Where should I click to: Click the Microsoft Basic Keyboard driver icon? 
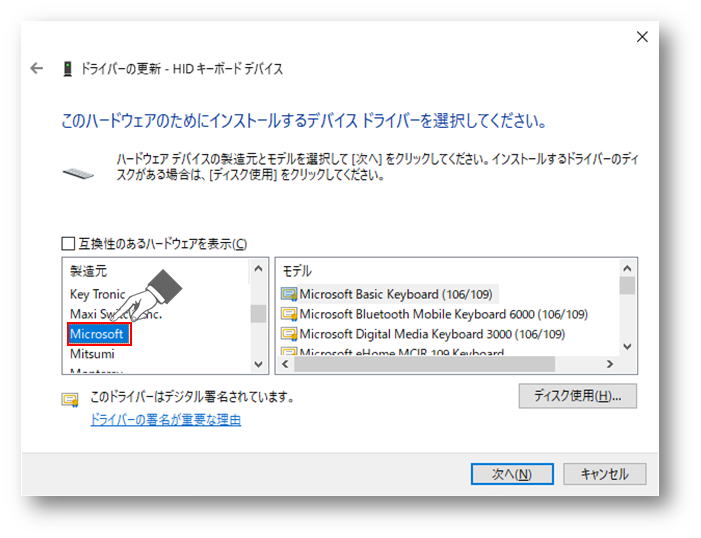click(289, 294)
